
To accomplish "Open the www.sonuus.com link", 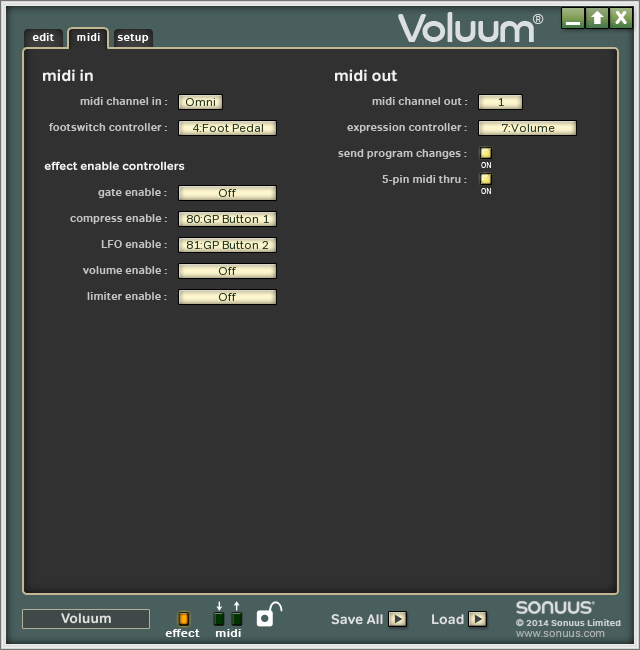I will [560, 634].
